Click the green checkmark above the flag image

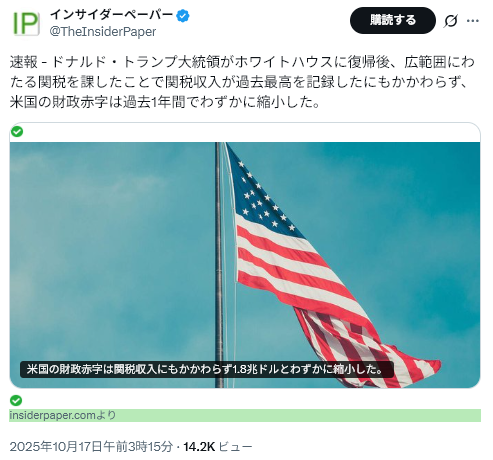point(17,132)
